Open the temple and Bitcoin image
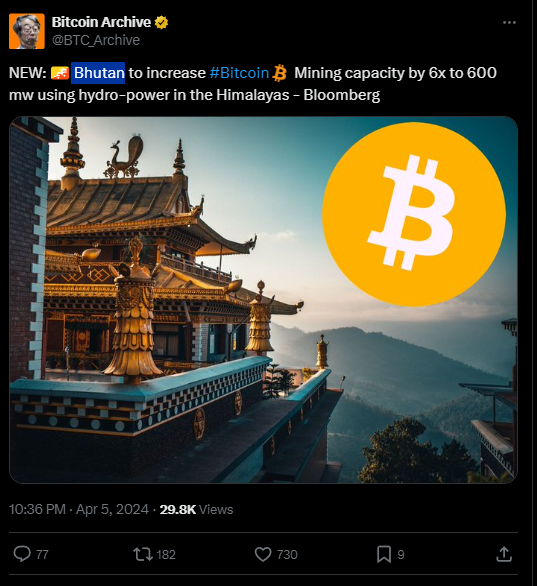The image size is (537, 586). (x=263, y=300)
